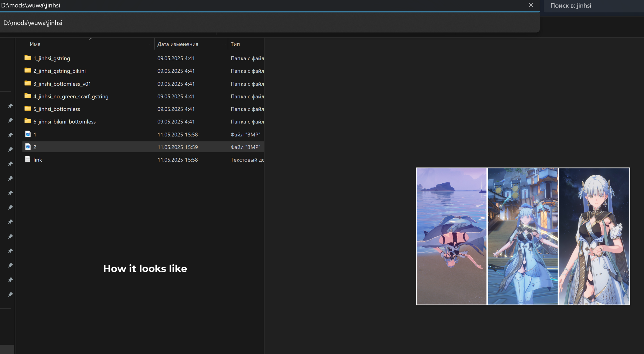This screenshot has height=354, width=644.
Task: Click the date '11.05.2025 15:58' of link file
Action: pos(178,160)
